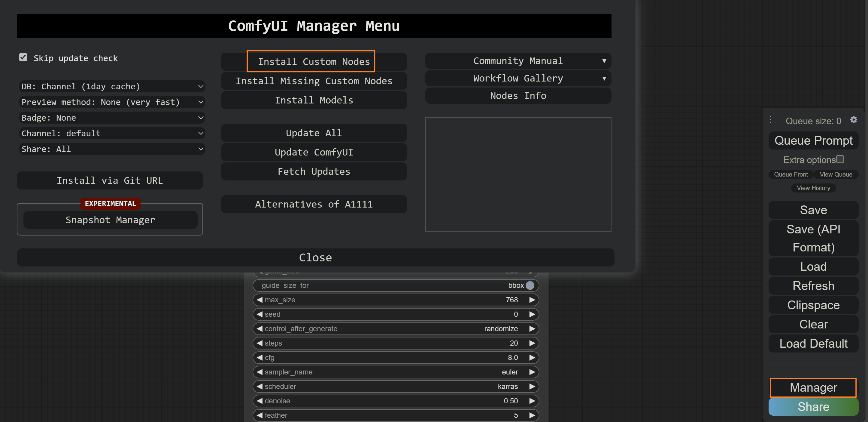Close the ComfyUI Manager Menu

pyautogui.click(x=315, y=257)
